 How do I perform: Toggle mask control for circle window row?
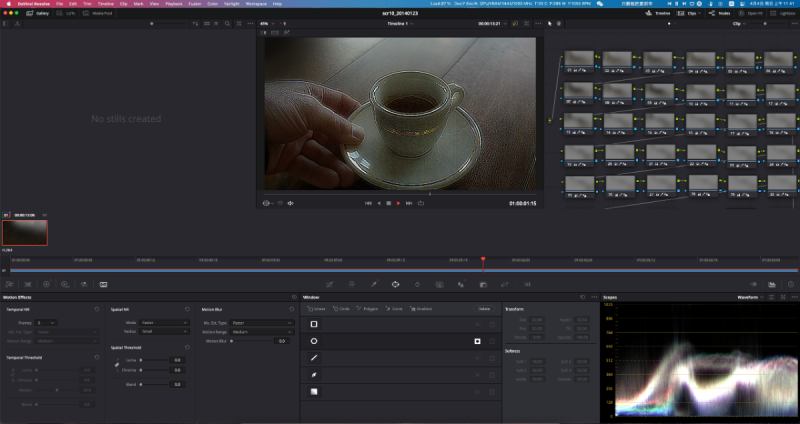(492, 341)
